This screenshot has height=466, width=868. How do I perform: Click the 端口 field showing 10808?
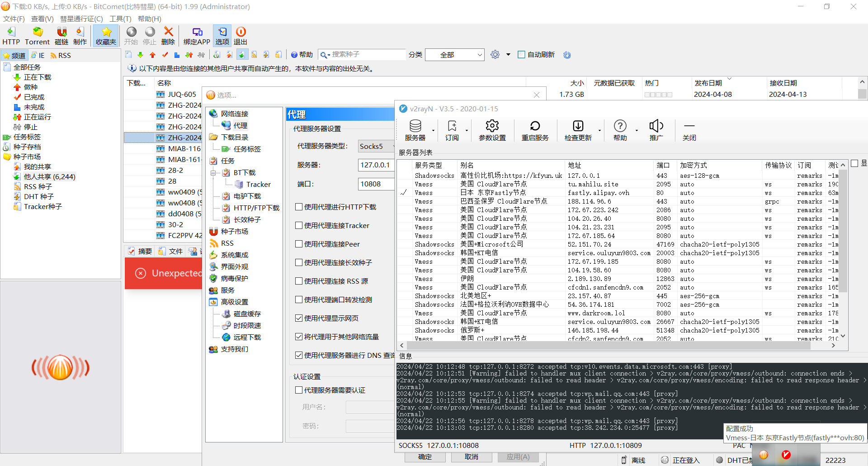pos(376,184)
